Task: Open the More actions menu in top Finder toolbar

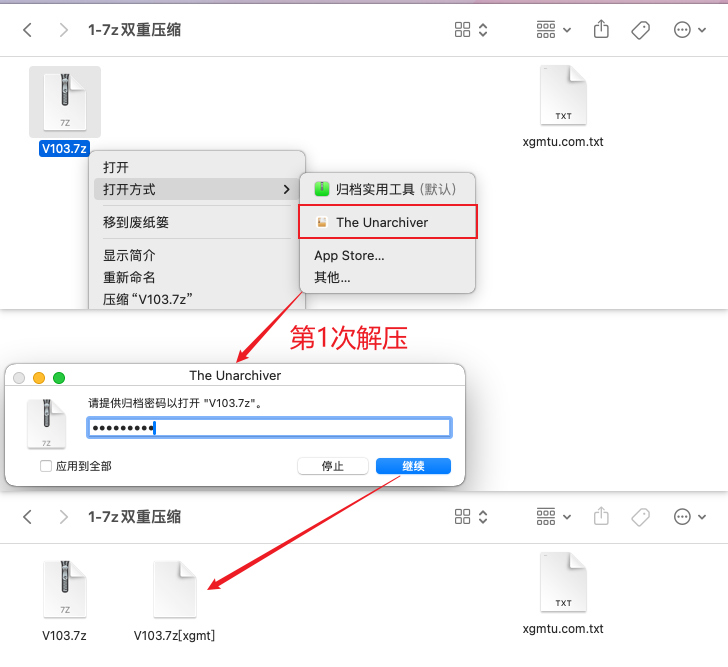Action: (689, 30)
